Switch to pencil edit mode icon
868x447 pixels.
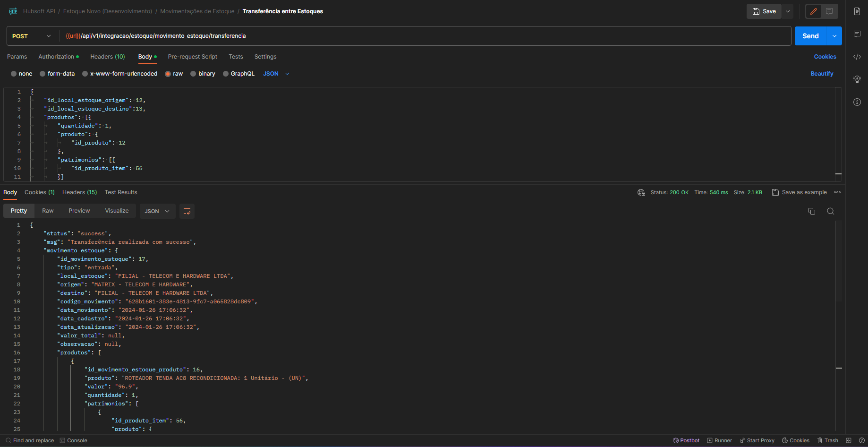[814, 11]
